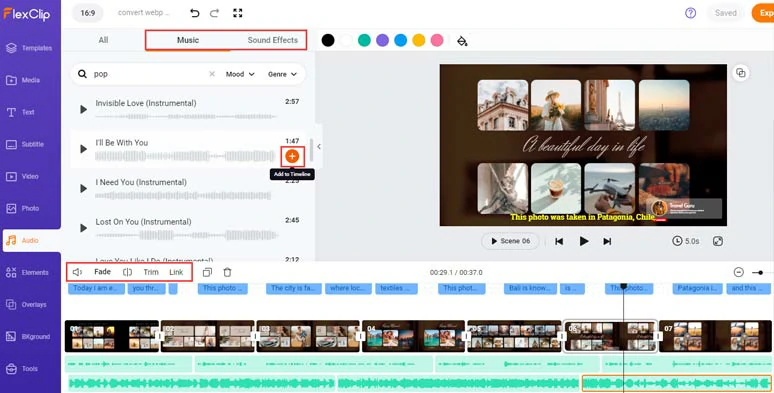The width and height of the screenshot is (774, 393).
Task: Open the Media sidebar panel
Action: pos(24,80)
